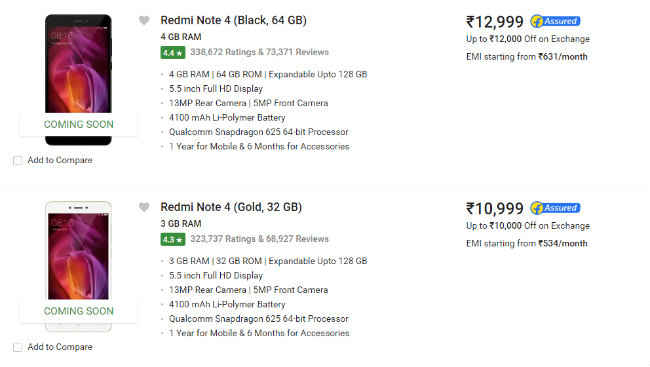650x367 pixels.
Task: Click EMI starting from ₹534/month
Action: 526,243
